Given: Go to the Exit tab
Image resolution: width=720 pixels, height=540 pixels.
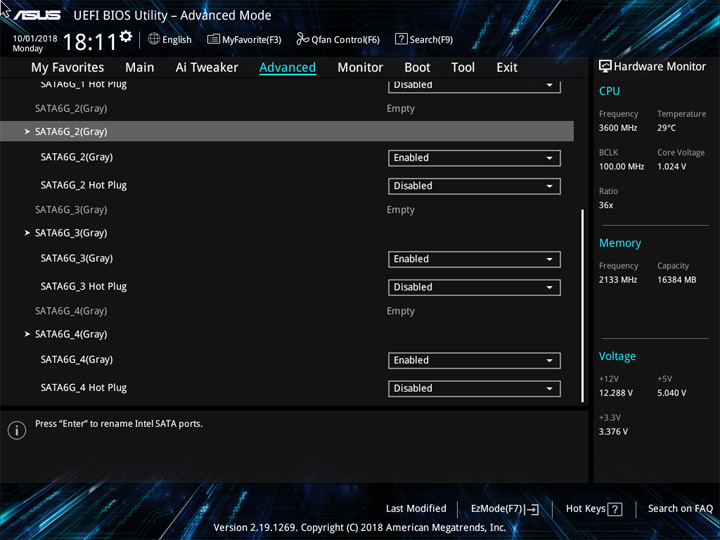Looking at the screenshot, I should coord(507,68).
